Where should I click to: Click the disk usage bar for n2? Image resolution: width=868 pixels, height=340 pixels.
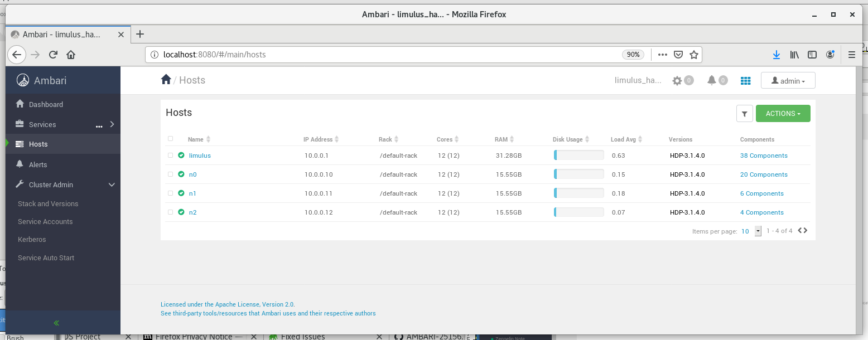(x=578, y=212)
